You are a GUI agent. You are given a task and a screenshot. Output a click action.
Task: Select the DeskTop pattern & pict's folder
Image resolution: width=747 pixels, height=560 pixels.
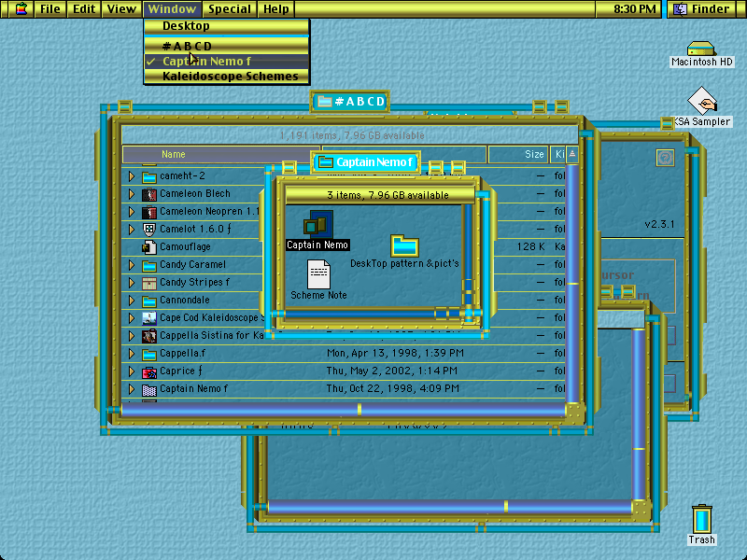tap(404, 245)
